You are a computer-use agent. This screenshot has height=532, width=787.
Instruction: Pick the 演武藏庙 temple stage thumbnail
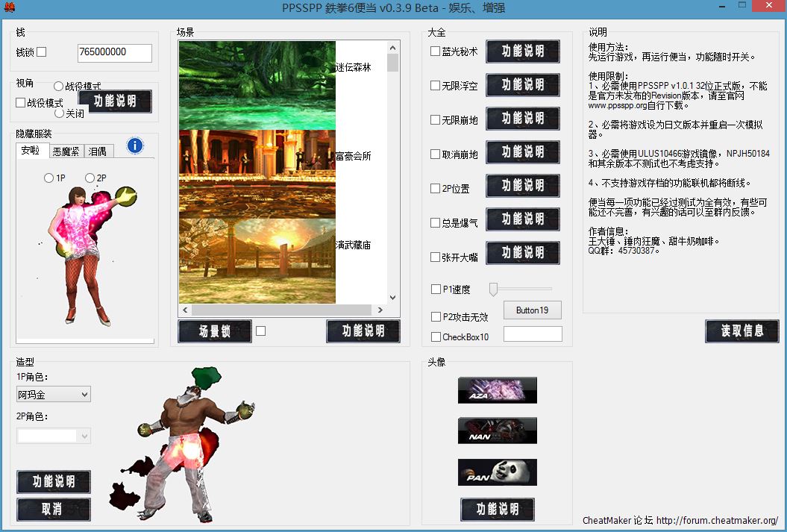[257, 260]
